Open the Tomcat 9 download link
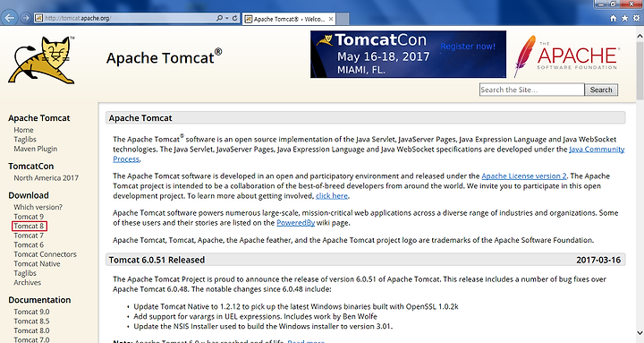Viewport: 644px width, 343px height. pos(29,217)
